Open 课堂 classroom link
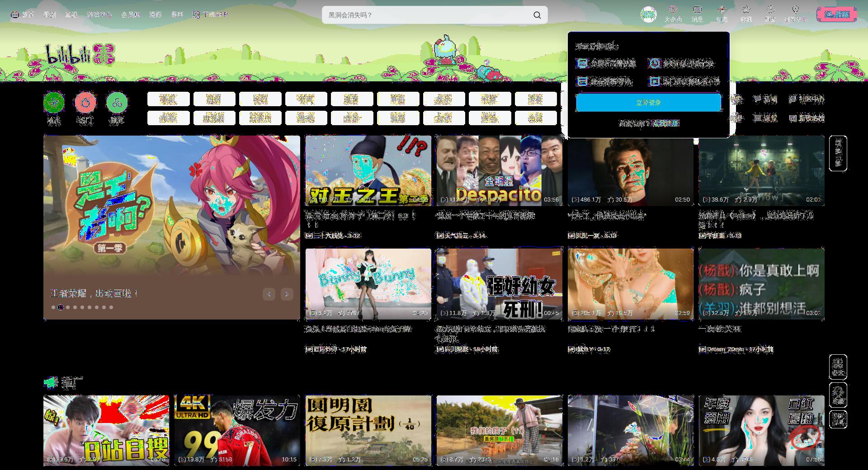This screenshot has height=470, width=868. [765, 118]
